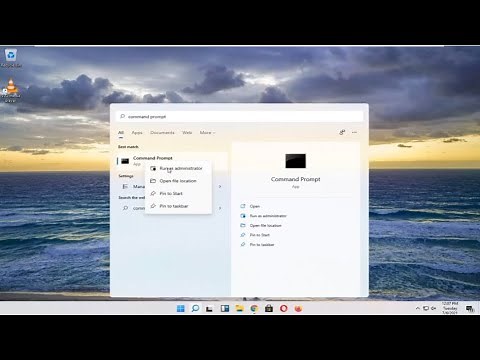
Task: Open Task View from the taskbar
Action: (x=209, y=309)
